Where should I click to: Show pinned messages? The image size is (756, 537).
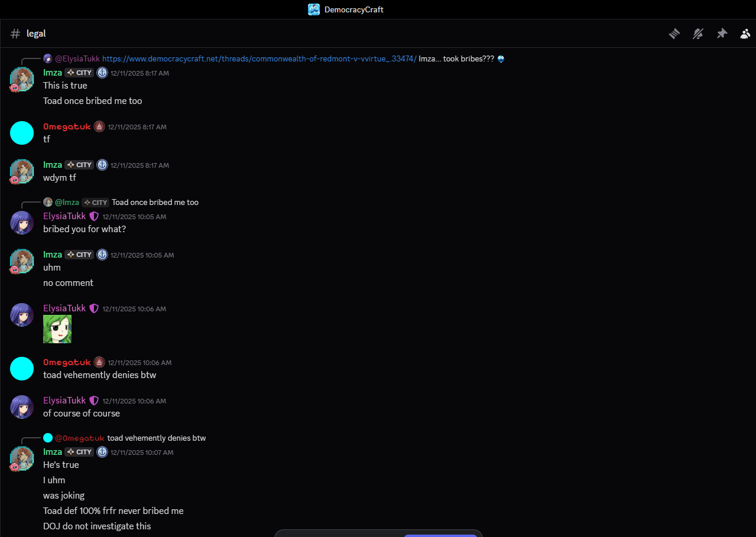click(722, 34)
